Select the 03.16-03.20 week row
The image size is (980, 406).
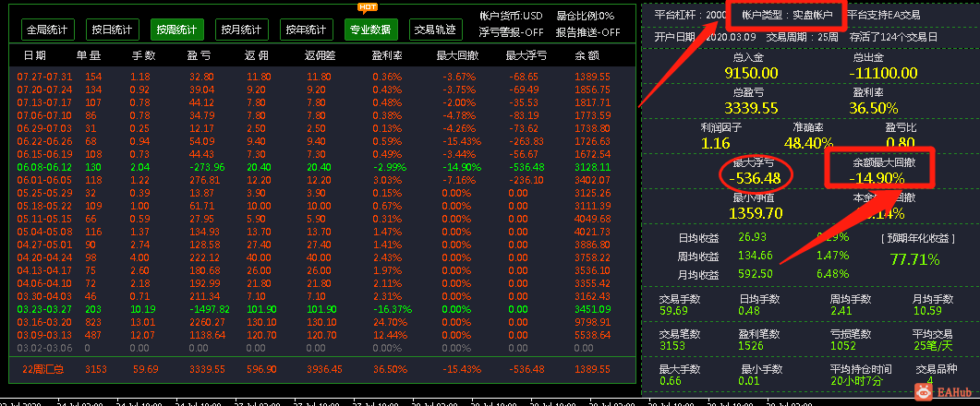click(322, 322)
